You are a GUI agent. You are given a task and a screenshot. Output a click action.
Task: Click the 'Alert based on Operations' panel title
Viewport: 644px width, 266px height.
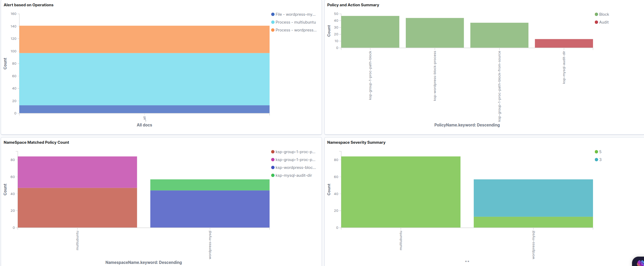pos(29,5)
